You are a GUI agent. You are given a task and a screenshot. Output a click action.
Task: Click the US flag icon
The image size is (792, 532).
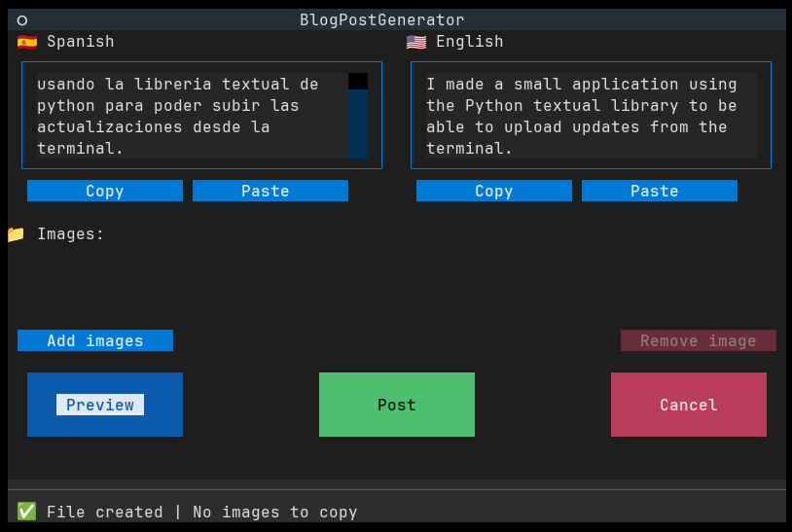tap(415, 42)
